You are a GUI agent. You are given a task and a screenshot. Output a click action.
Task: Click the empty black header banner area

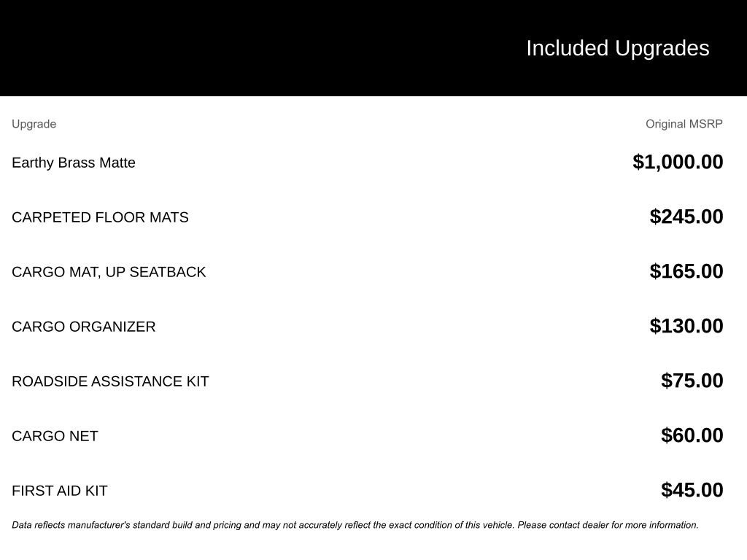pos(219,48)
